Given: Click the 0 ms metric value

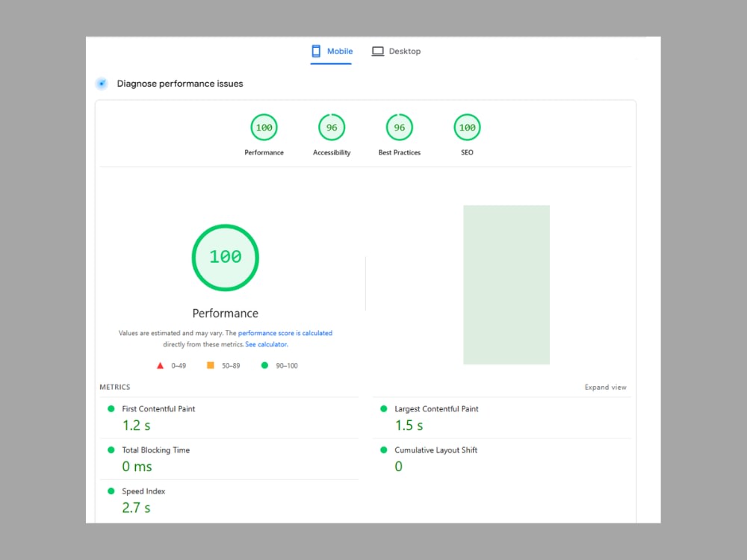Looking at the screenshot, I should 137,467.
